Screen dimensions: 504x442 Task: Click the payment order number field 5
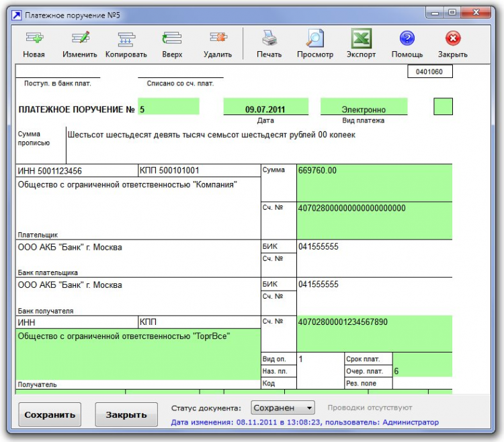169,106
